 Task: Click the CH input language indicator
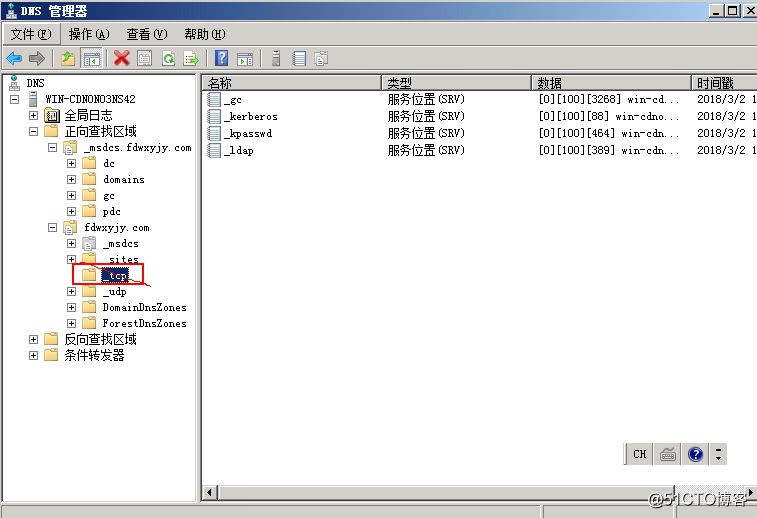pos(640,454)
